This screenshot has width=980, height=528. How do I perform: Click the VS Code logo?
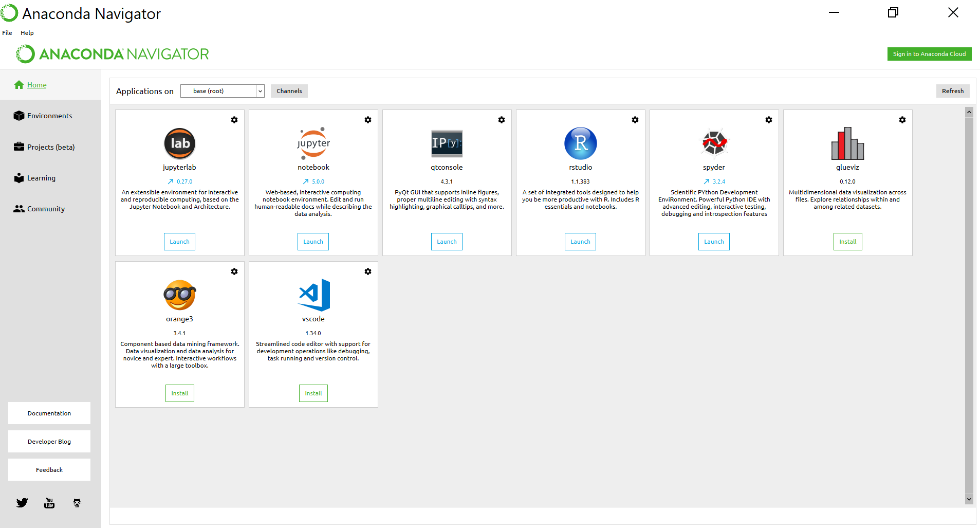[x=314, y=295]
